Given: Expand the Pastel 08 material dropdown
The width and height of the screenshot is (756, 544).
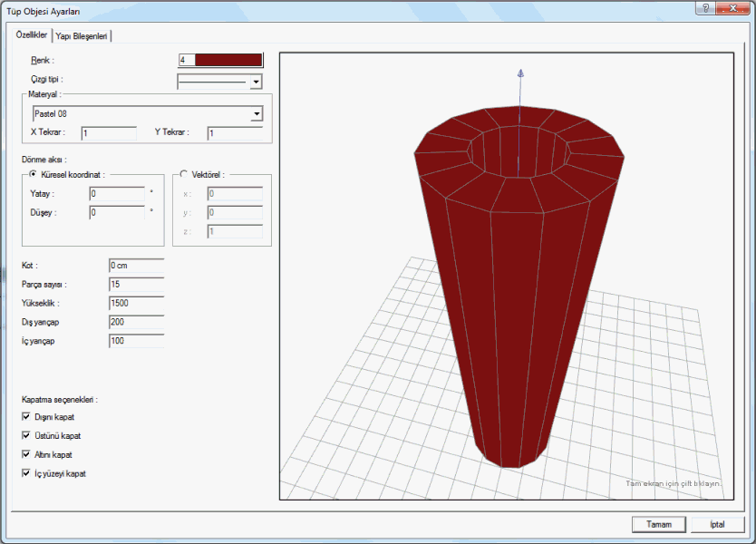Looking at the screenshot, I should [257, 114].
